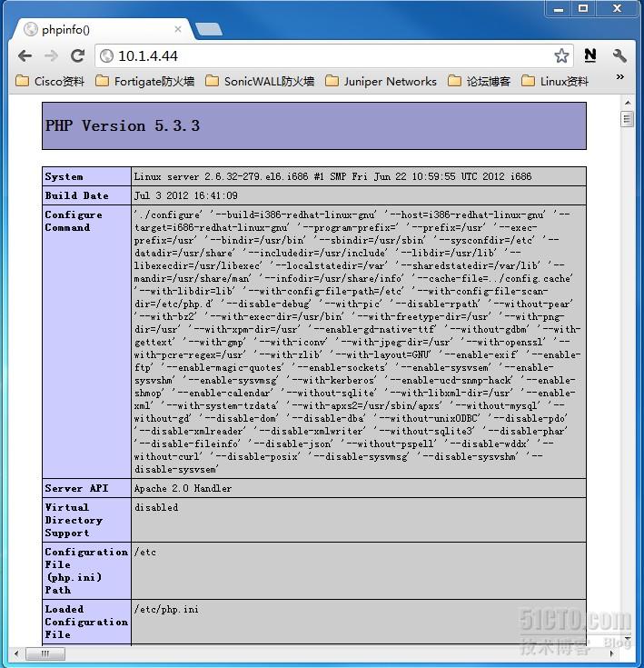Click the Configuration File (php.ini) Path label
644x668 pixels.
(86, 571)
